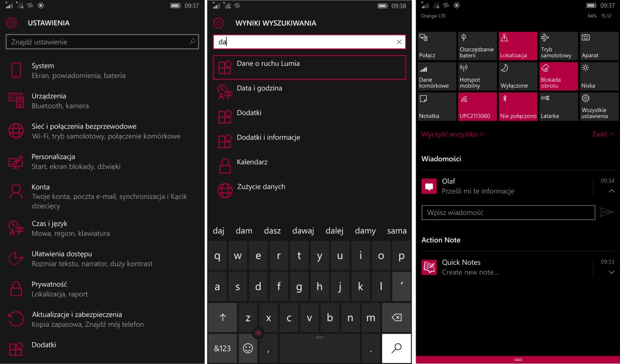Image resolution: width=620 pixels, height=364 pixels.
Task: Tap Połącz quick action tile
Action: pos(437,46)
